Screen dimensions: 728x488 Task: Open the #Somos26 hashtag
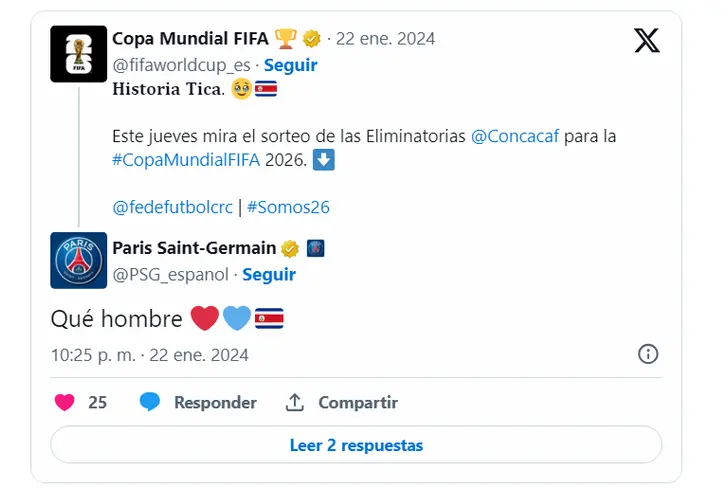288,207
